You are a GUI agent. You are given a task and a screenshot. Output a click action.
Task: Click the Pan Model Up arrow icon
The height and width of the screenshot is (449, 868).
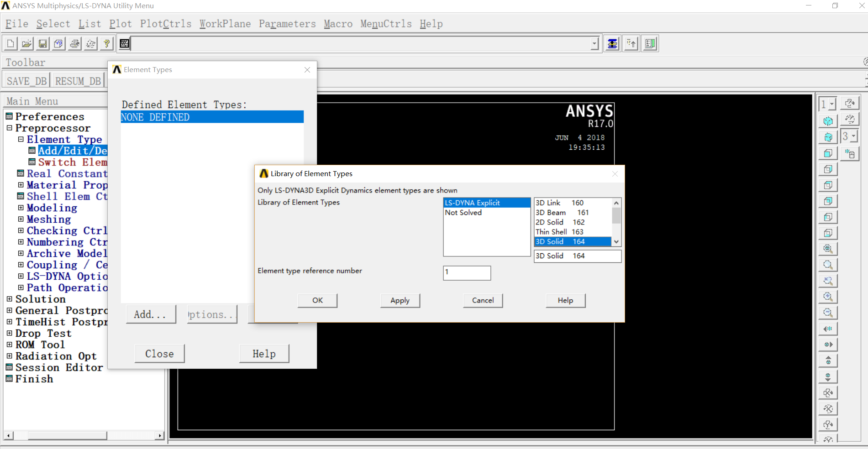point(828,360)
